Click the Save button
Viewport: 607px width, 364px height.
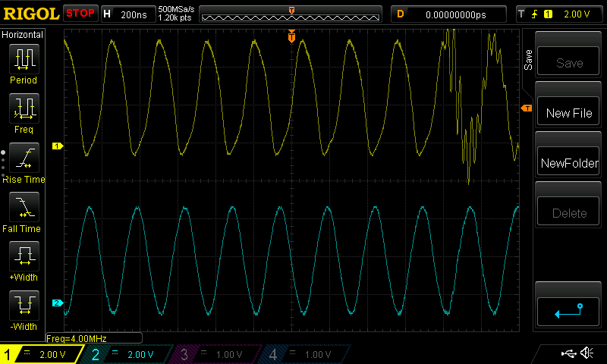point(568,62)
